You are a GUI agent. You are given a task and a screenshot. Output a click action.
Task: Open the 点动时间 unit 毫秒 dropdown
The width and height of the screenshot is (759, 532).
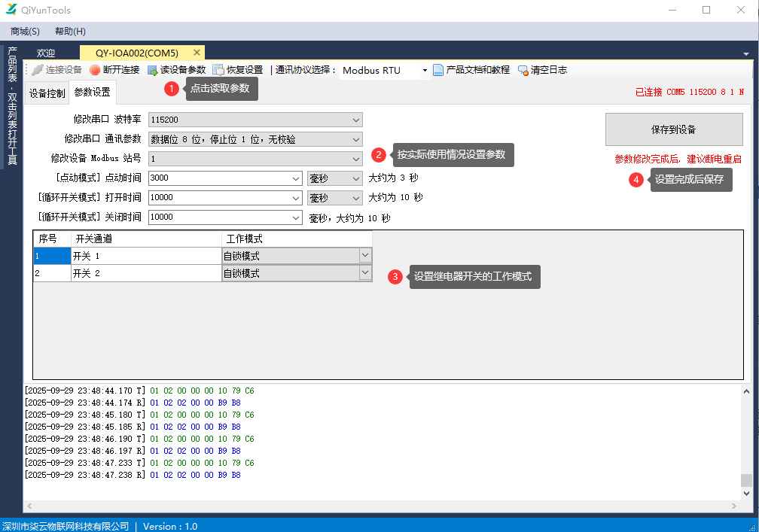pyautogui.click(x=355, y=178)
